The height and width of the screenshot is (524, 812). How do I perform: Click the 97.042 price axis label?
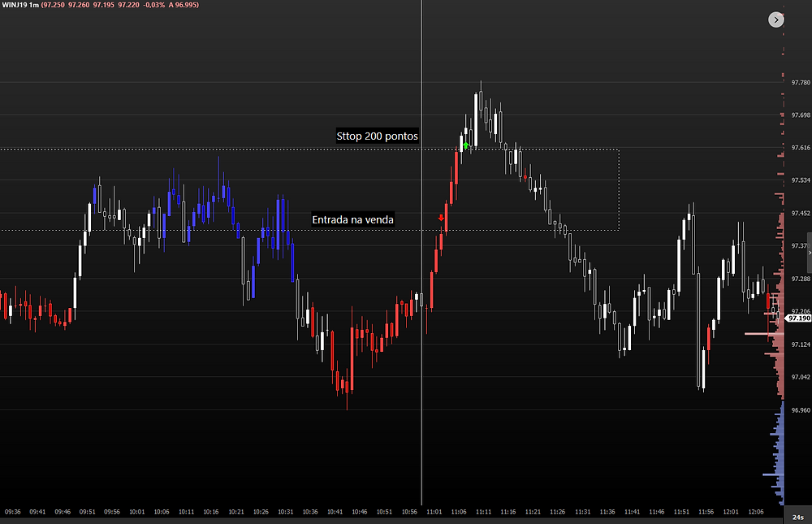click(x=801, y=377)
